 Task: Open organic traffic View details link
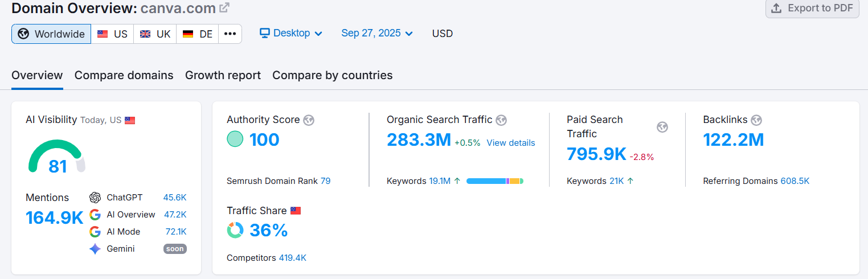pyautogui.click(x=511, y=143)
